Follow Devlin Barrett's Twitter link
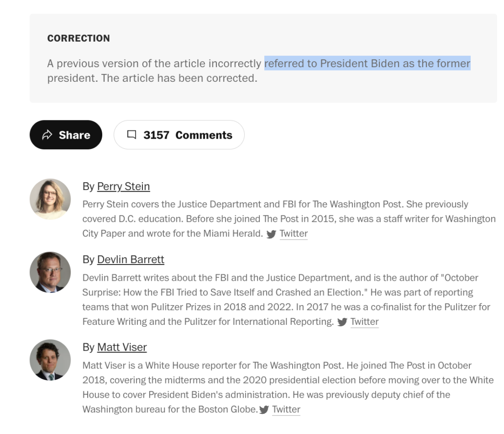Screen dimensions: 504x434 click(x=365, y=322)
